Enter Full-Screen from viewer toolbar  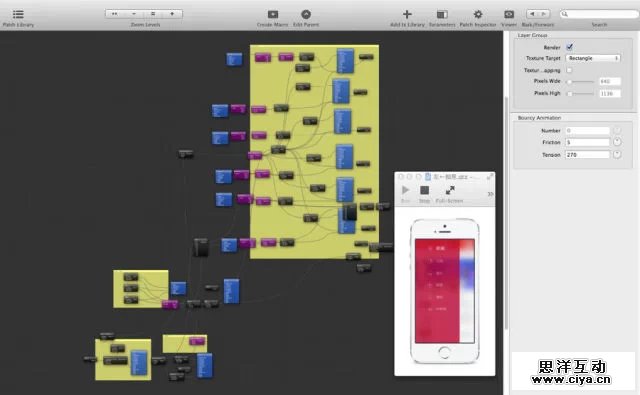click(x=450, y=190)
